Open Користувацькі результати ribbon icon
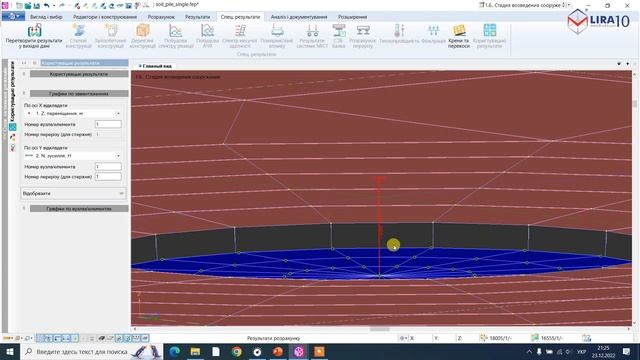This screenshot has height=360, width=640. click(x=489, y=36)
